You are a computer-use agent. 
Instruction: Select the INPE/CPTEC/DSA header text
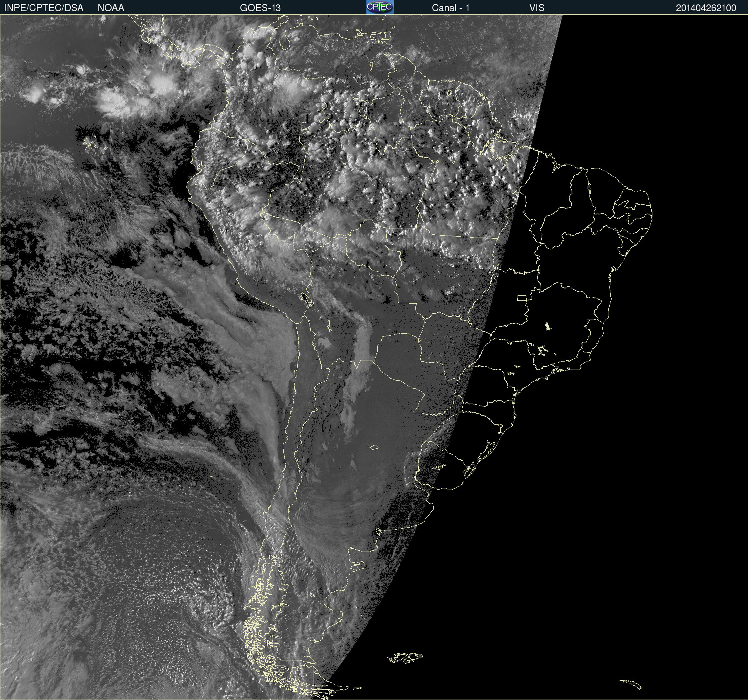44,8
